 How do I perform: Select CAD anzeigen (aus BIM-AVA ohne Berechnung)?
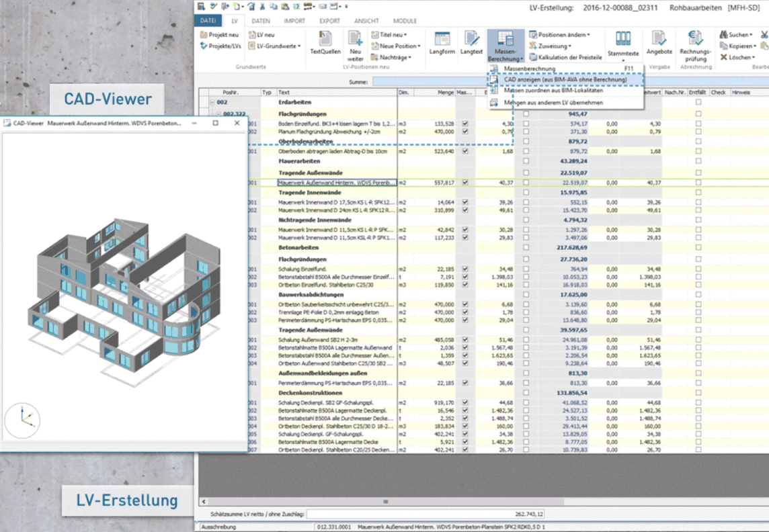click(x=565, y=79)
